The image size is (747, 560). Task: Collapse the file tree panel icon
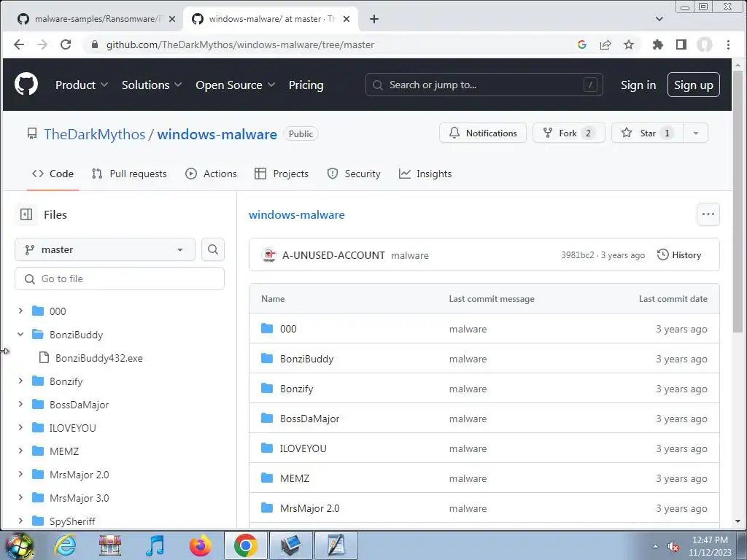[26, 215]
